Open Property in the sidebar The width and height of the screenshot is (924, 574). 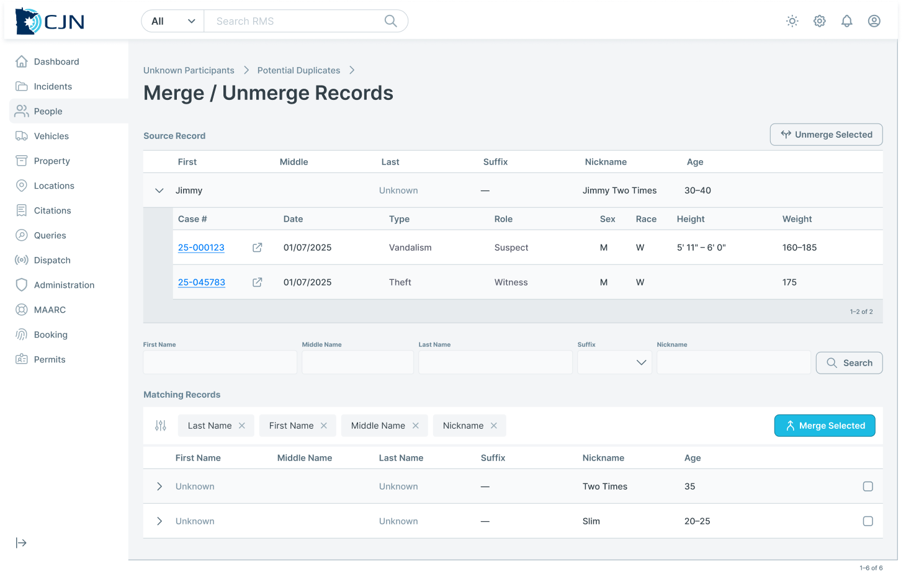(x=69, y=161)
